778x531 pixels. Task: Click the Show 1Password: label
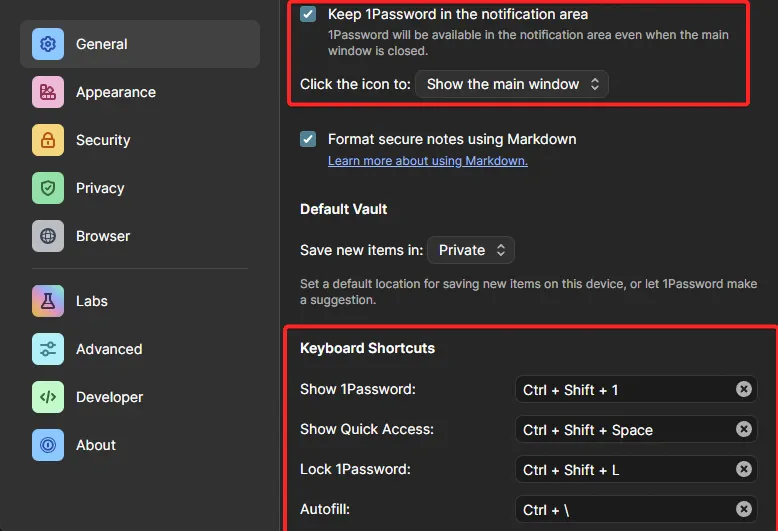[358, 389]
